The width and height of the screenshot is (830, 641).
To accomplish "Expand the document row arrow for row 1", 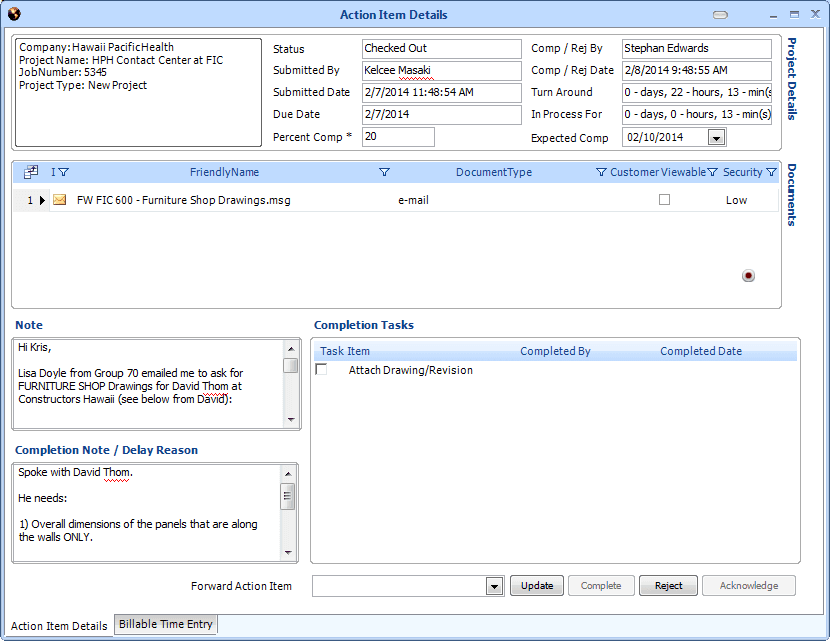I will point(42,201).
